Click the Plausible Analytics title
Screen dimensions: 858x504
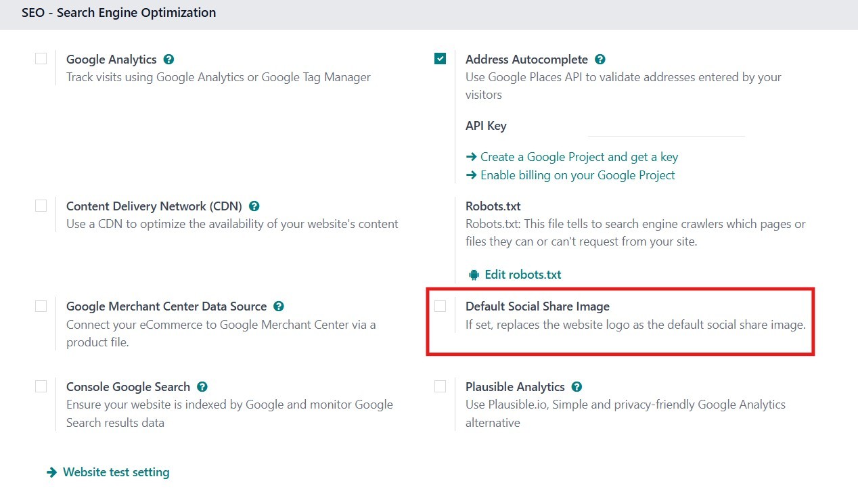[515, 387]
